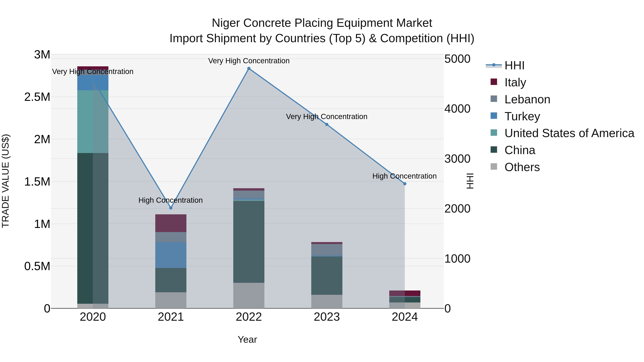The width and height of the screenshot is (644, 362).
Task: Click the '2.5M' left axis tick
Action: 37,97
